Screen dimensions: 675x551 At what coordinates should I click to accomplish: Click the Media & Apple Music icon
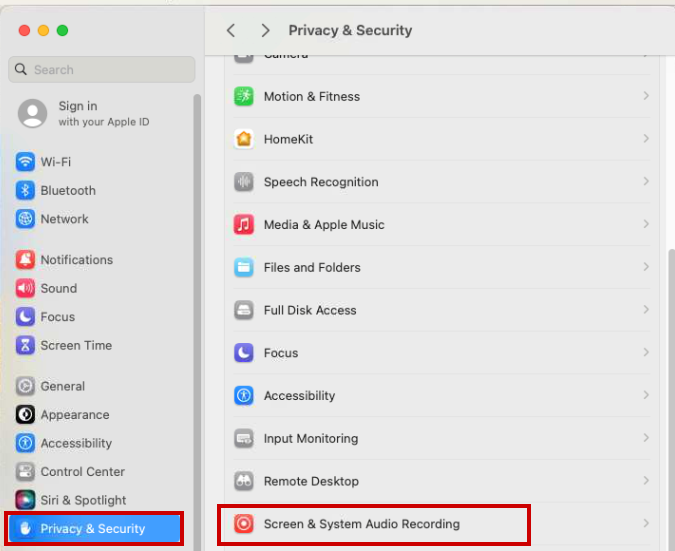[x=244, y=225]
